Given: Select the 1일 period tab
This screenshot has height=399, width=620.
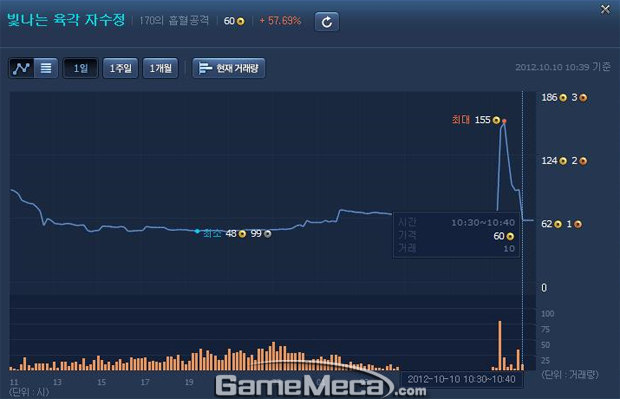Looking at the screenshot, I should [81, 68].
